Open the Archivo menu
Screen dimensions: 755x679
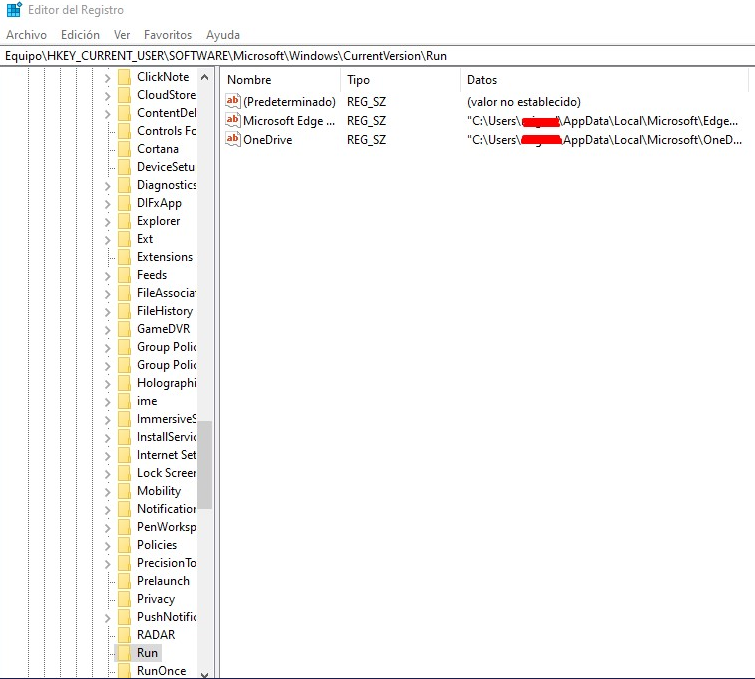26,35
